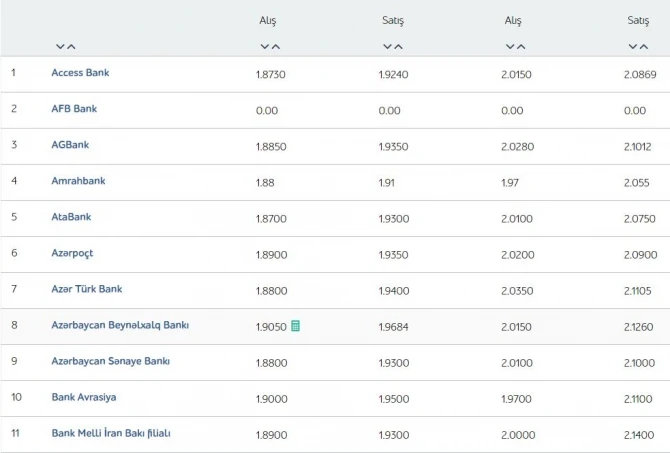Sort bank names ascending with up arrow
The image size is (670, 453).
[71, 47]
